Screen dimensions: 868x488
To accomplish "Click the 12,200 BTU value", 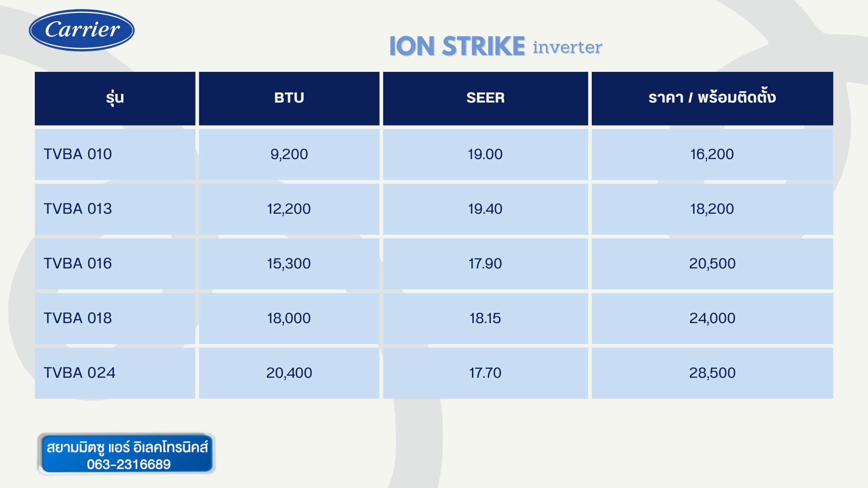I will 289,209.
